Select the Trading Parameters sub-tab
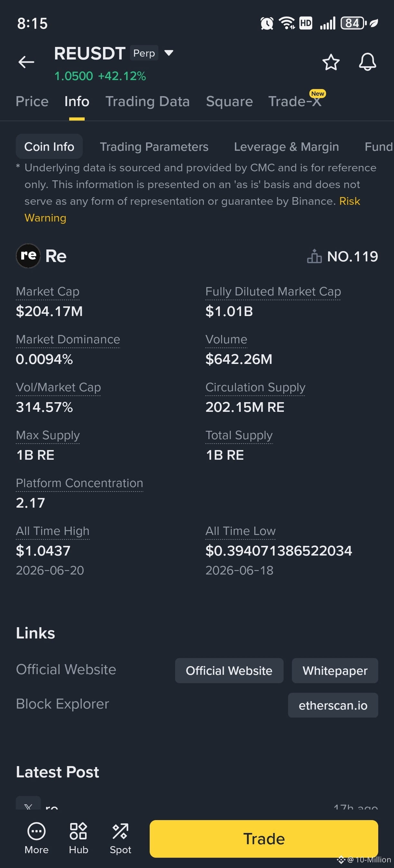Image resolution: width=394 pixels, height=868 pixels. 154,147
